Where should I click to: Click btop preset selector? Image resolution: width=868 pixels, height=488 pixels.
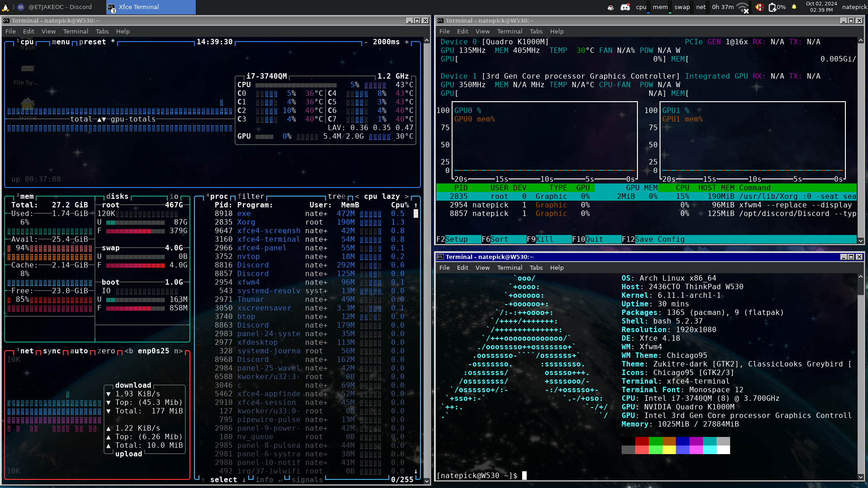97,42
